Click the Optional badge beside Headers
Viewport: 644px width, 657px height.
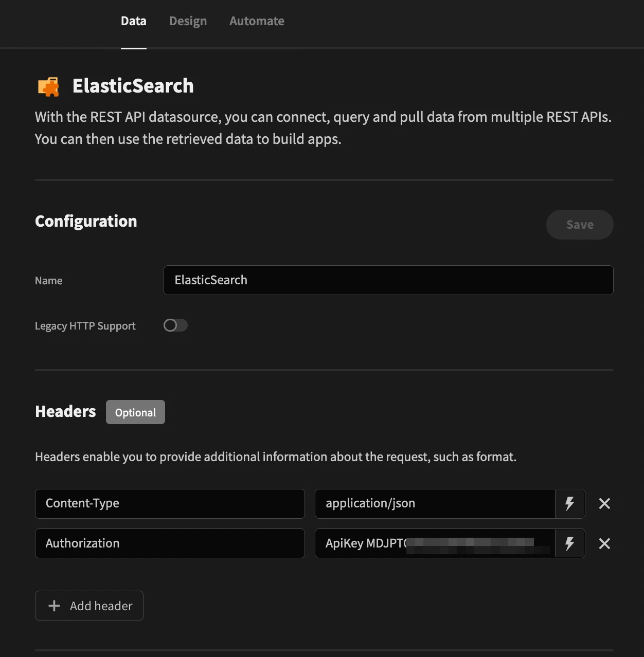[x=135, y=412]
